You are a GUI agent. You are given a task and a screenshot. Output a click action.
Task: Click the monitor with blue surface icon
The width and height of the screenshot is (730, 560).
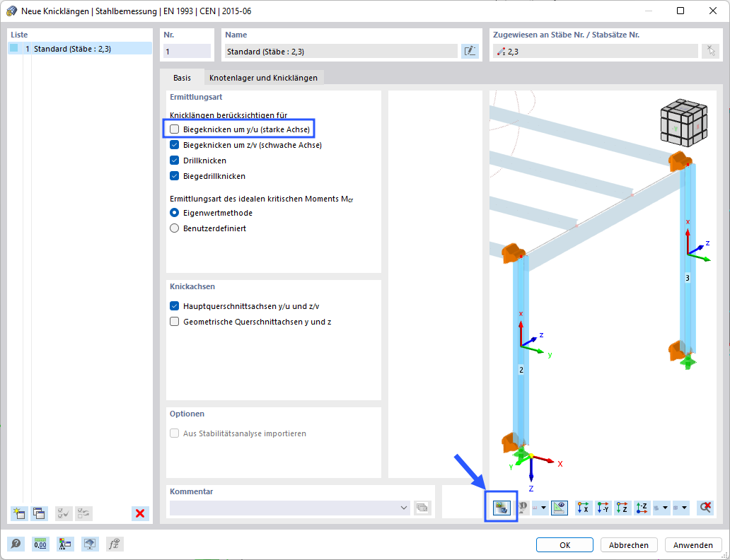[90, 544]
